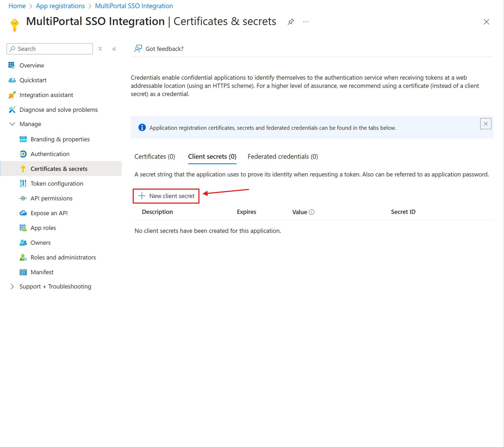Click the Expose an API cloud icon
504x447 pixels.
point(23,213)
